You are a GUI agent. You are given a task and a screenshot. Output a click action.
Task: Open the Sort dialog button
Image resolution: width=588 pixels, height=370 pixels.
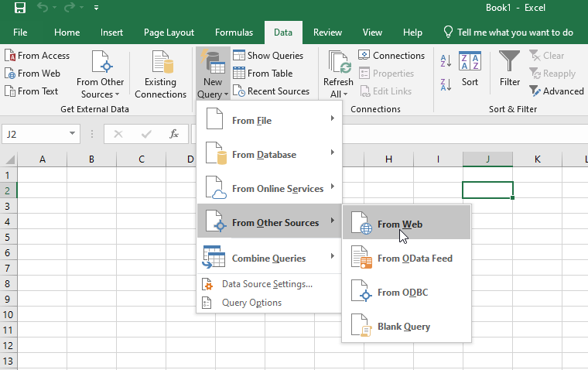[x=470, y=69]
